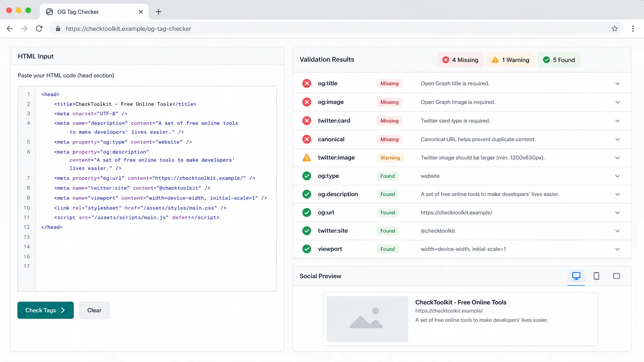Click the og:description green check icon

[x=307, y=194]
